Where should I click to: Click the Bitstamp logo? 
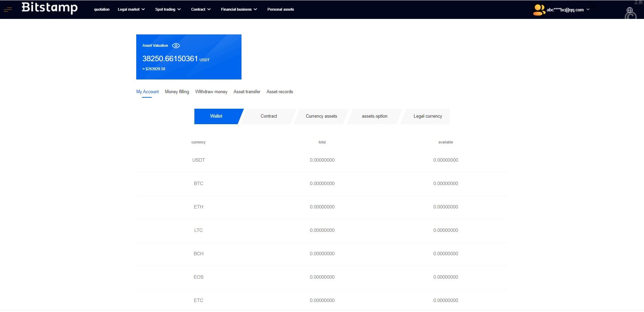(x=50, y=8)
